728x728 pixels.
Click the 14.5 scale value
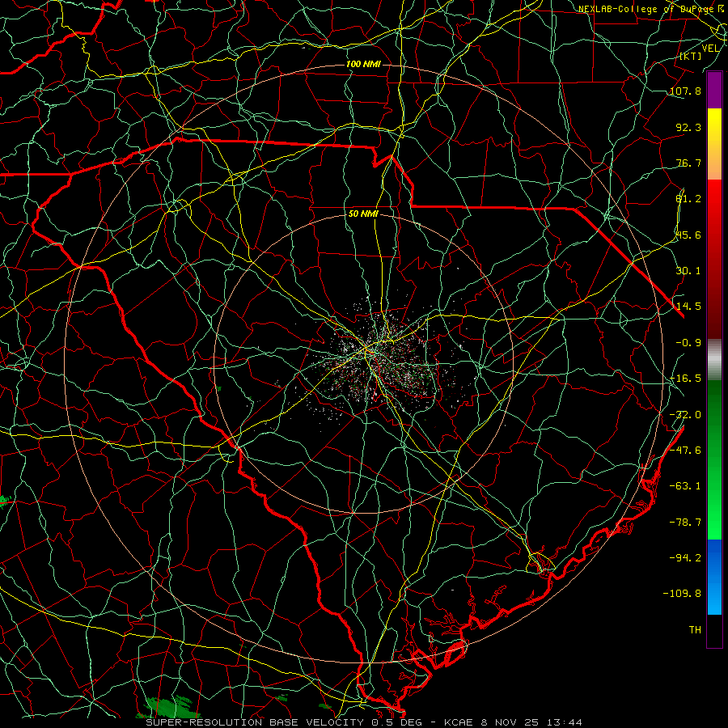(688, 307)
